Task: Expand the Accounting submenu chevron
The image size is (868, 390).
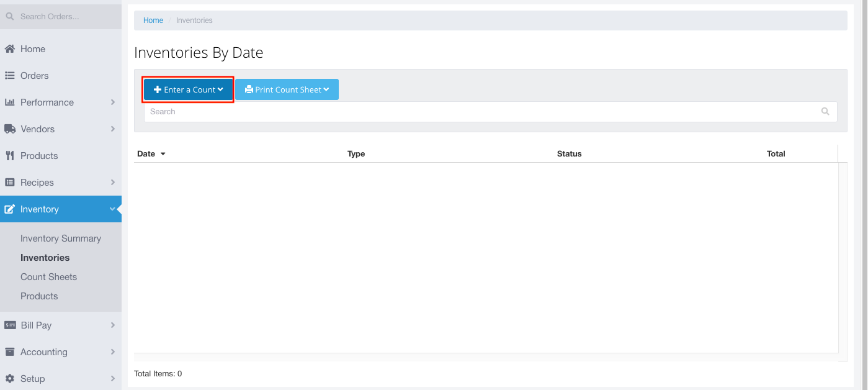Action: tap(112, 352)
